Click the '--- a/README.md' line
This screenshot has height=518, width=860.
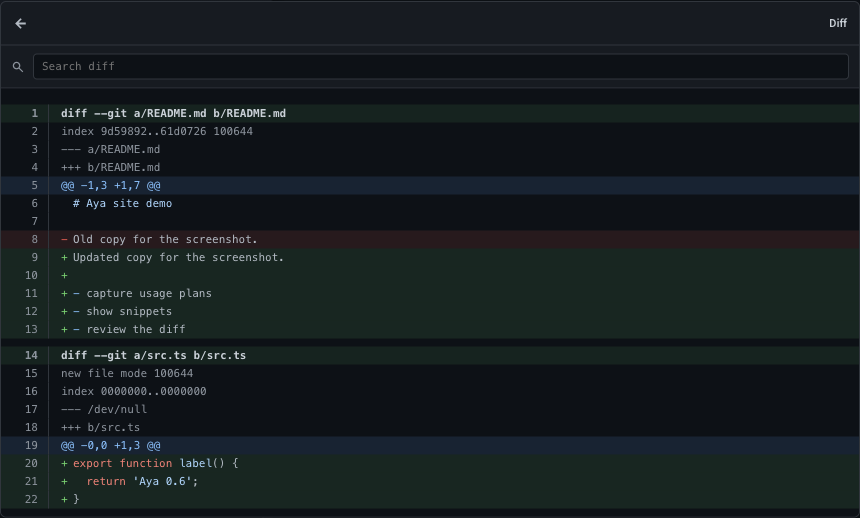(430, 149)
